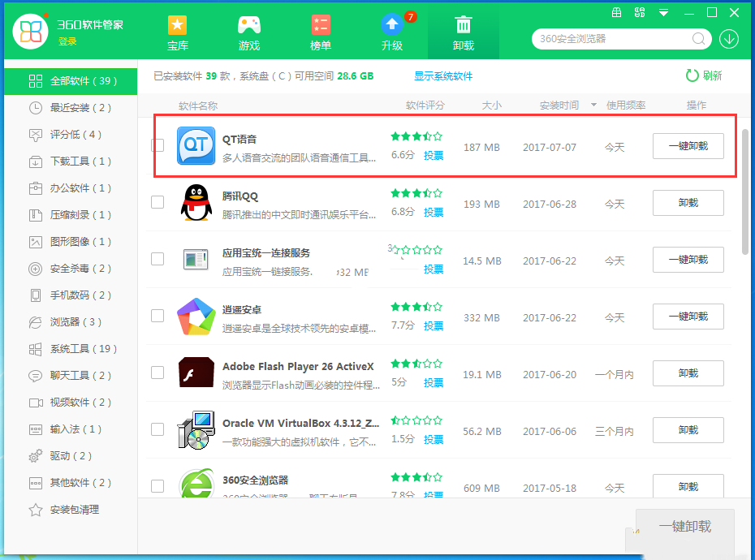This screenshot has width=755, height=560.
Task: Check the Oracle VM VirtualBox checkbox
Action: pyautogui.click(x=157, y=430)
